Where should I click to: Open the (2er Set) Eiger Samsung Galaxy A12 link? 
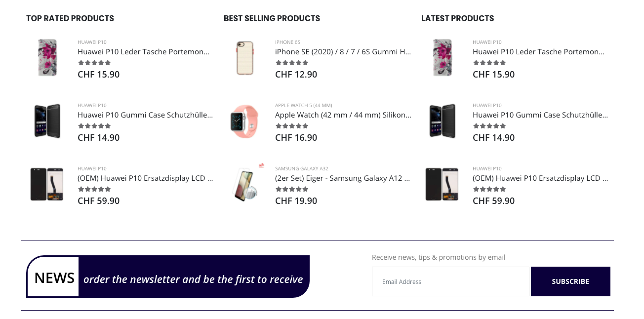[343, 178]
